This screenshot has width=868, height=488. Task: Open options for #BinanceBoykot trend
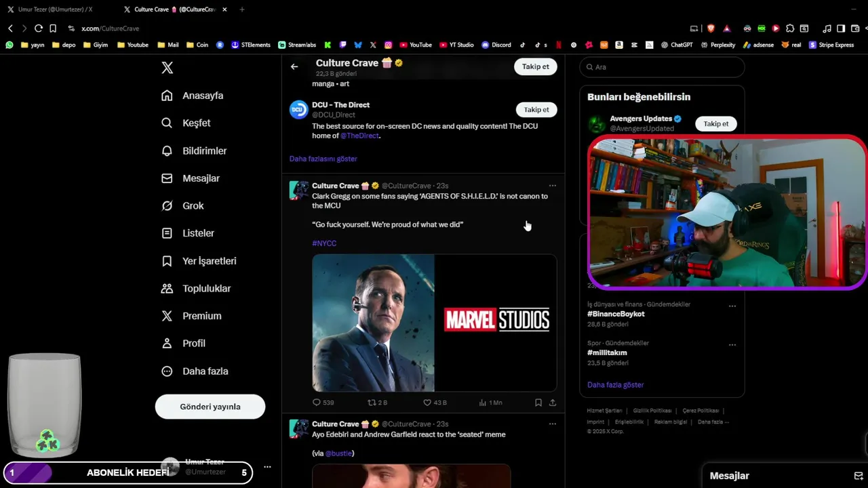pyautogui.click(x=732, y=306)
